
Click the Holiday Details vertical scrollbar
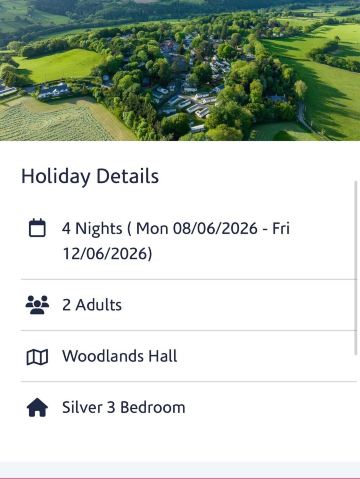tap(356, 268)
